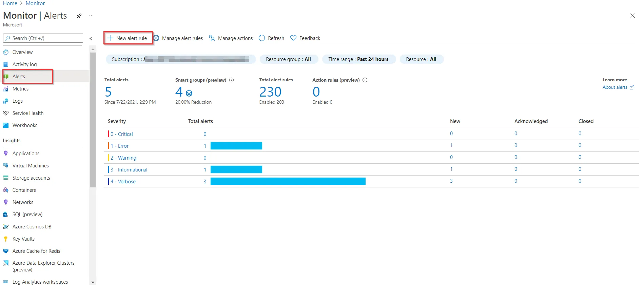Image resolution: width=644 pixels, height=285 pixels.
Task: Click the Log Analytics workspaces icon
Action: point(6,282)
